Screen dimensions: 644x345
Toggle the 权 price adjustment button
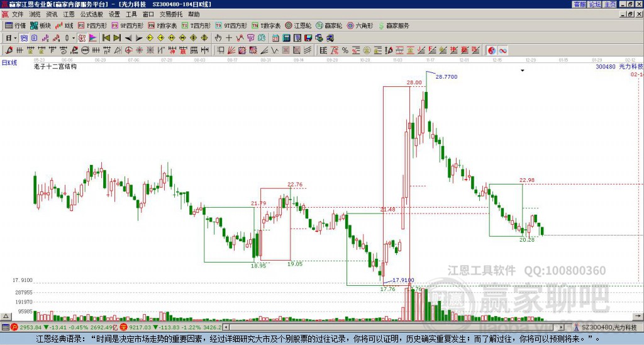coord(82,38)
